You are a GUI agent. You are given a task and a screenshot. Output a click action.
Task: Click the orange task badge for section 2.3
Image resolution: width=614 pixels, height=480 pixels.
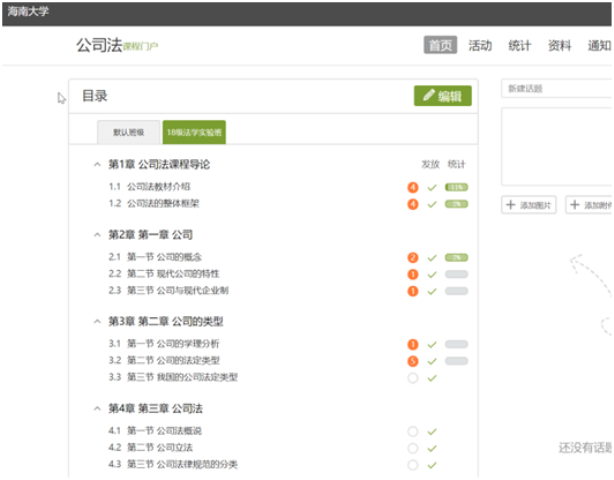pos(412,291)
